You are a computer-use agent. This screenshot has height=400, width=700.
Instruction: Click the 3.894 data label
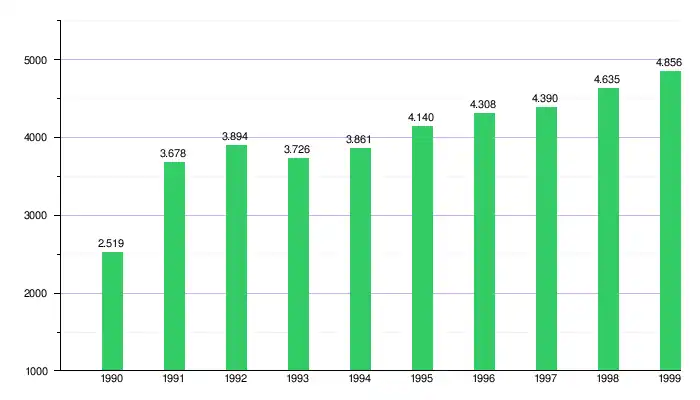(236, 136)
